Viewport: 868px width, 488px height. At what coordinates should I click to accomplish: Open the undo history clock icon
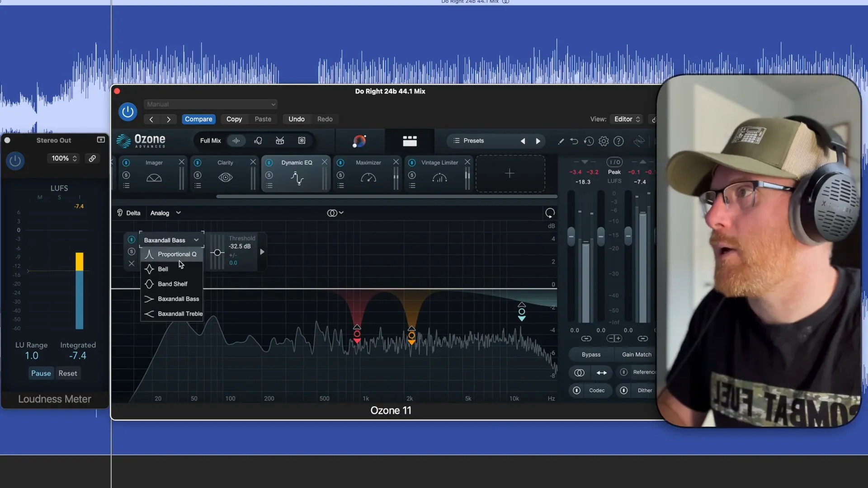[589, 141]
